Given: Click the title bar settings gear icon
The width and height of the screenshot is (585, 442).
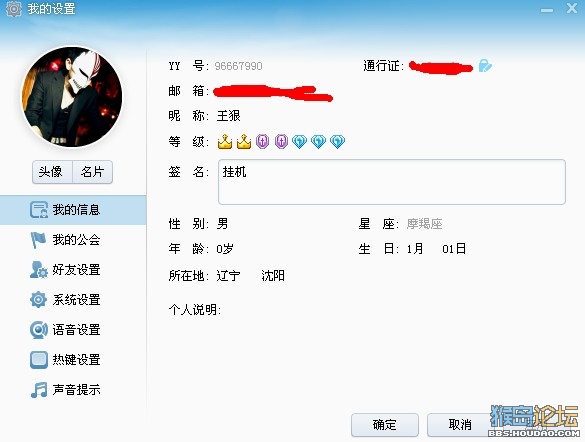Looking at the screenshot, I should (14, 9).
